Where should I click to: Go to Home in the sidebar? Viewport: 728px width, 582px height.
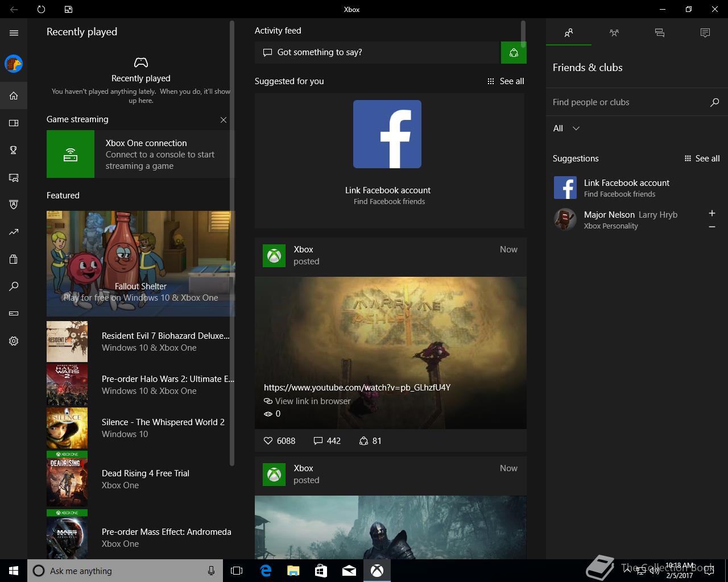pos(14,95)
